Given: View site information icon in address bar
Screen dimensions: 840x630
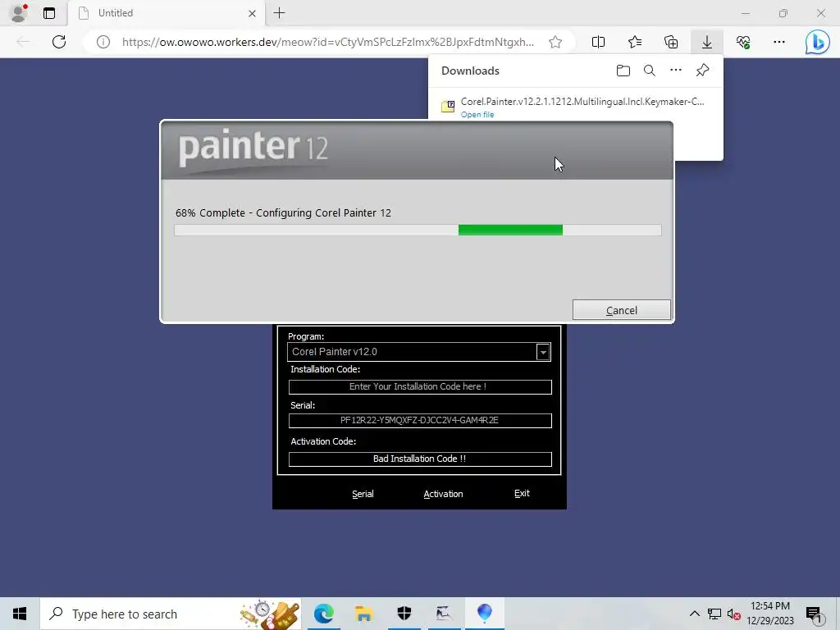Looking at the screenshot, I should click(x=103, y=42).
